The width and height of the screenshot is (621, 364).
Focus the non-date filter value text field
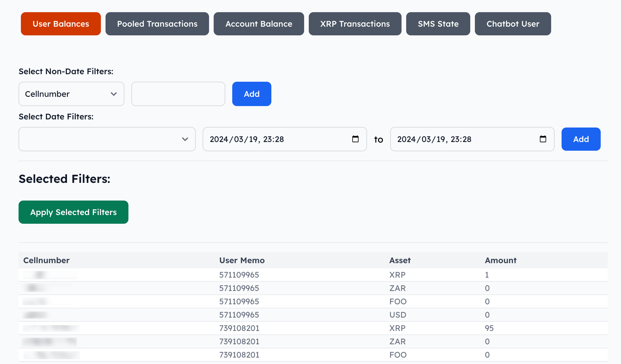click(178, 94)
